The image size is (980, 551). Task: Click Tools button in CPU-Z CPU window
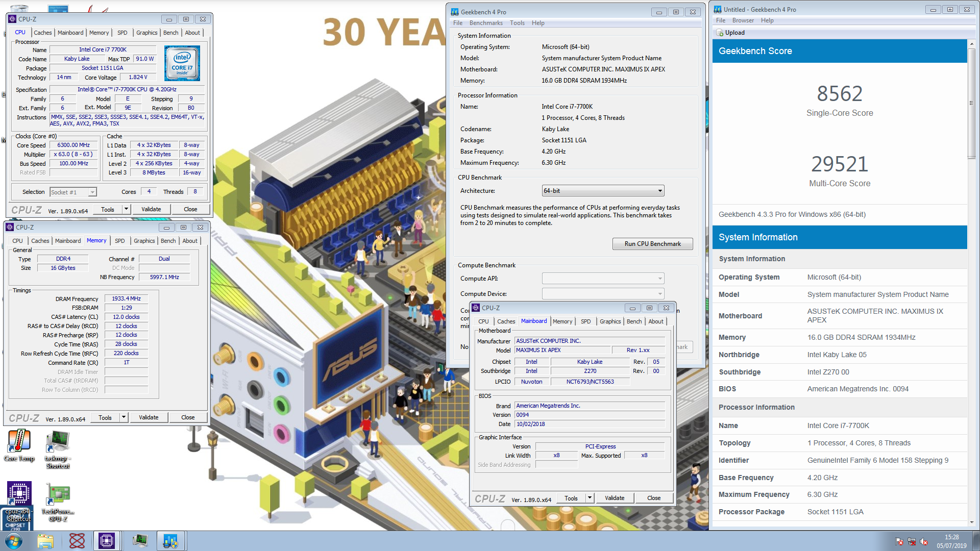coord(108,209)
